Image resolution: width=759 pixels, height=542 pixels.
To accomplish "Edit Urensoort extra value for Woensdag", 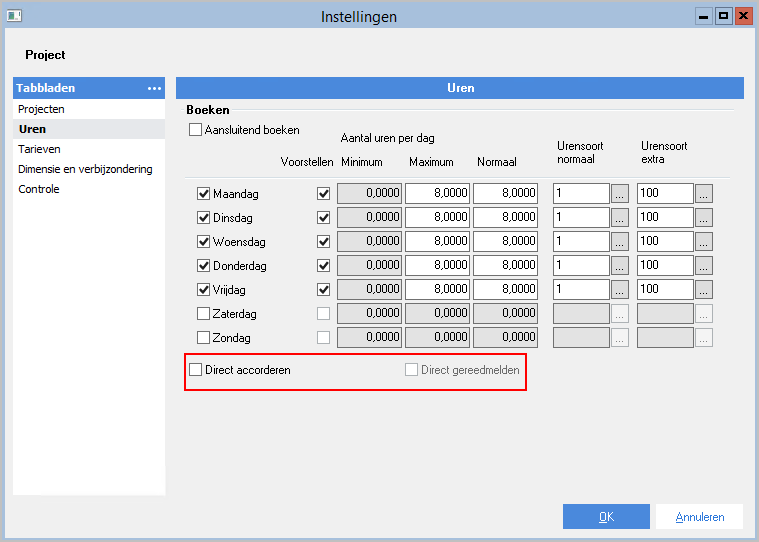I will tap(665, 241).
